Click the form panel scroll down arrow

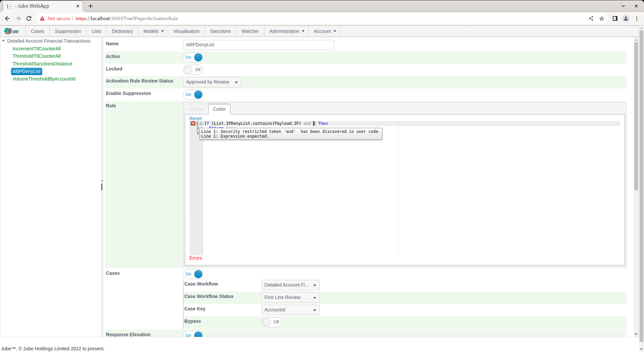pyautogui.click(x=636, y=335)
